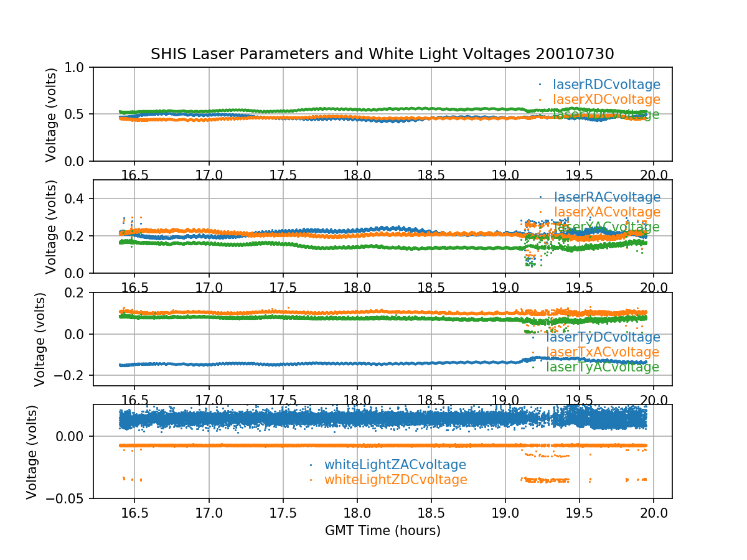Click the blue marker beside whiteLightZACvoltage

point(311,465)
